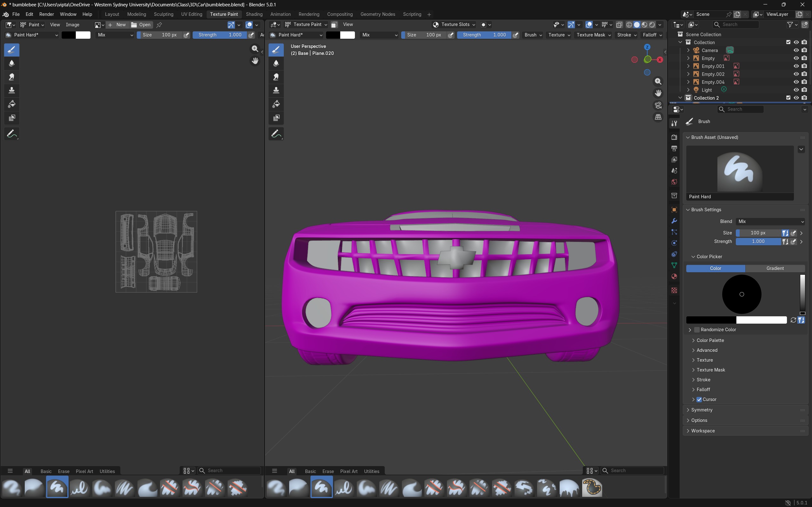
Task: Click the Size slider in the image editor header
Action: point(160,35)
